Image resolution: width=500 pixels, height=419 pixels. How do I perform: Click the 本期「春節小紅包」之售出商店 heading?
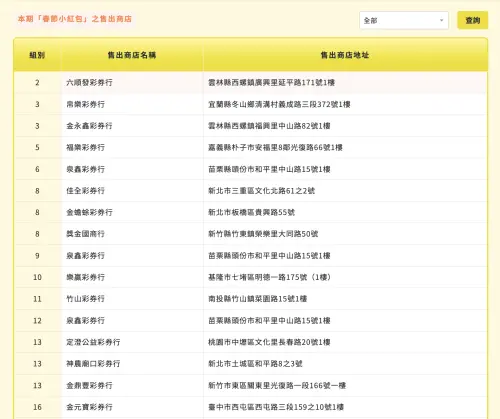tap(75, 19)
